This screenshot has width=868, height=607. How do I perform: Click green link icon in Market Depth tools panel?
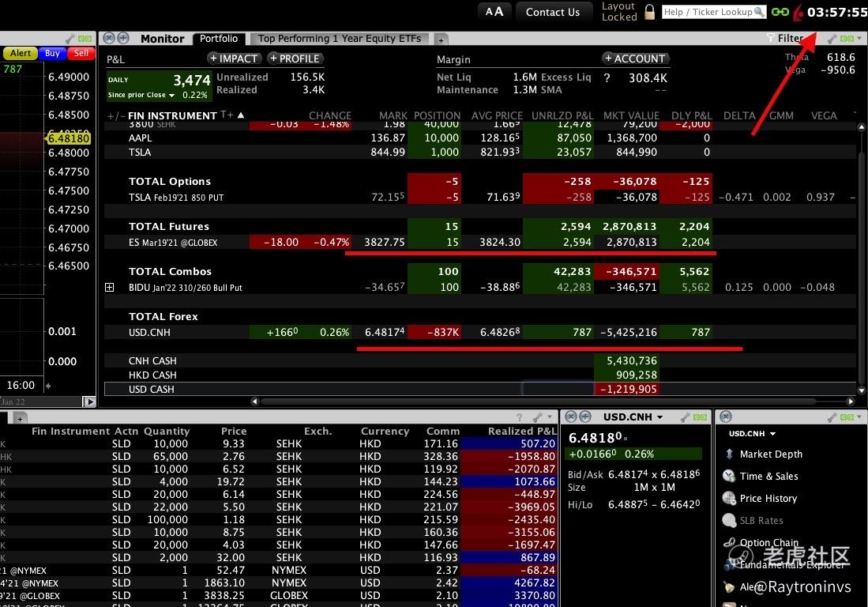847,417
